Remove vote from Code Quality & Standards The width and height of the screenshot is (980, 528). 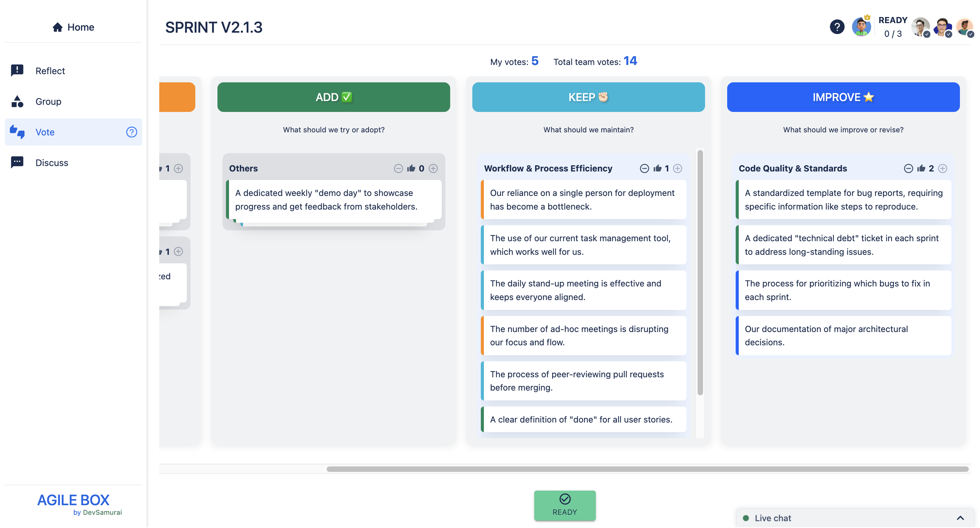tap(908, 168)
